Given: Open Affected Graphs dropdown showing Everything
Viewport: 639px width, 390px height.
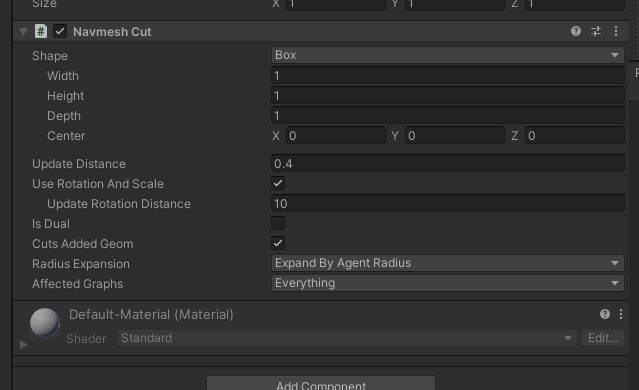Looking at the screenshot, I should pyautogui.click(x=447, y=283).
